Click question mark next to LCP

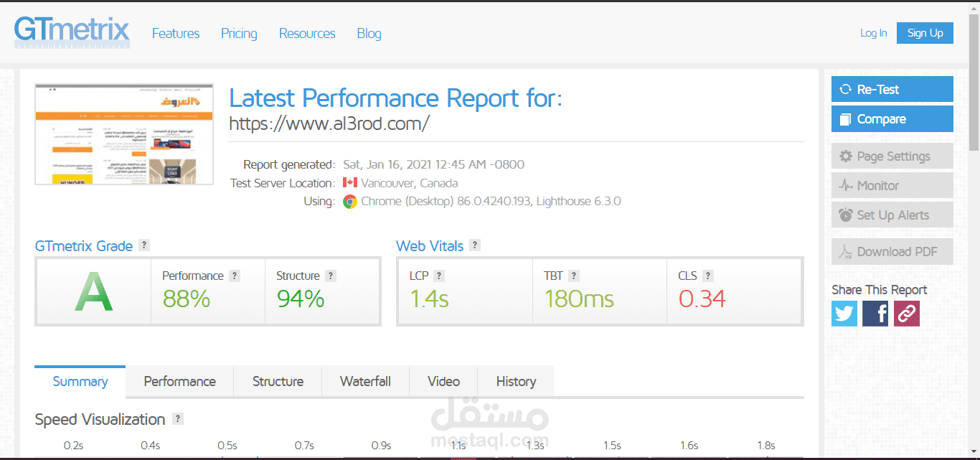point(439,276)
